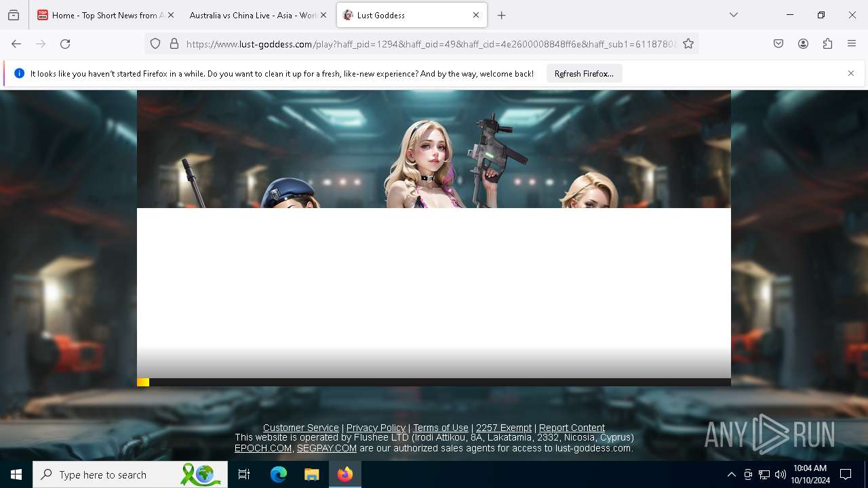
Task: Open Privacy Policy link
Action: click(376, 428)
